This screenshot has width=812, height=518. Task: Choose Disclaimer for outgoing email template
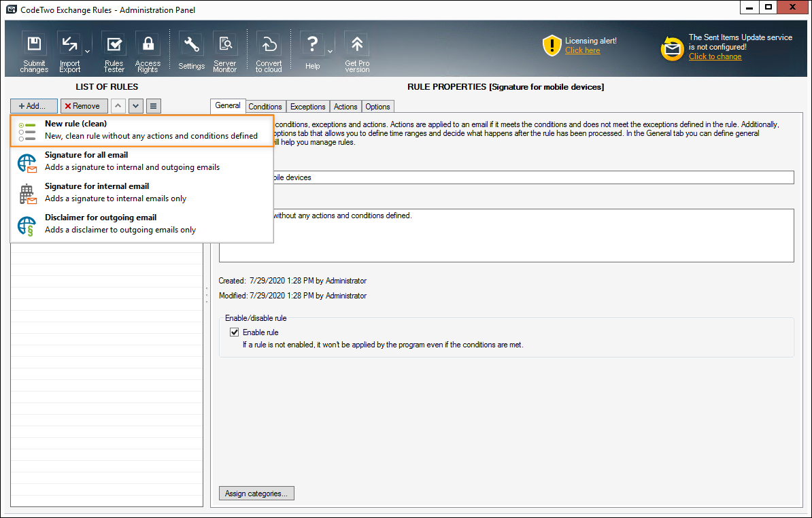click(x=142, y=224)
